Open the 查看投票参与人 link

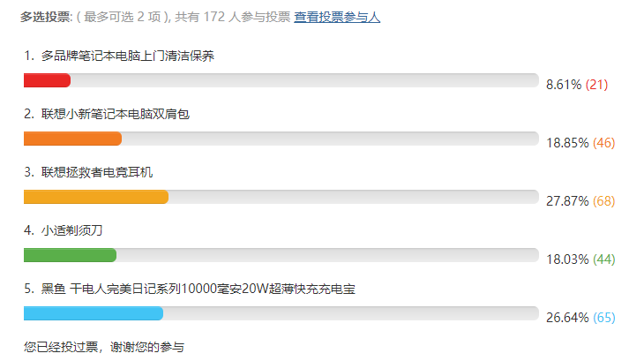click(337, 17)
